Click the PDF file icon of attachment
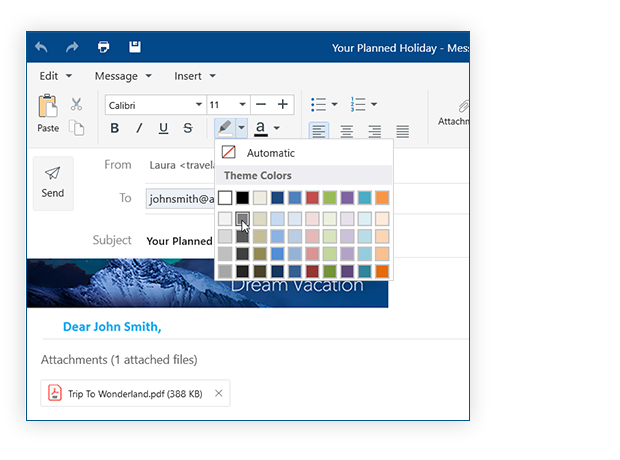This screenshot has width=620, height=460. (x=55, y=393)
